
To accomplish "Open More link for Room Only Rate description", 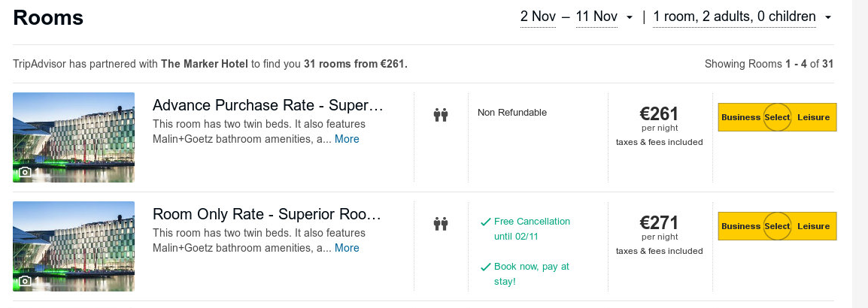I will click(x=347, y=248).
